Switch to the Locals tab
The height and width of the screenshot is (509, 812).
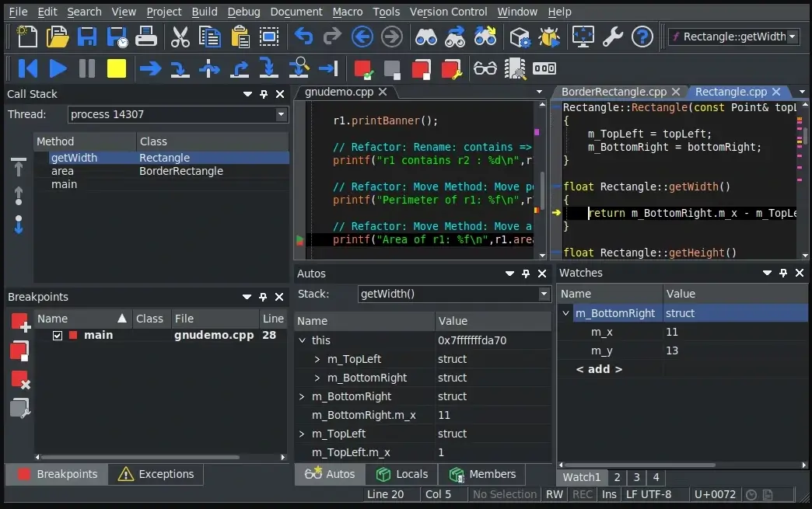[x=402, y=474]
